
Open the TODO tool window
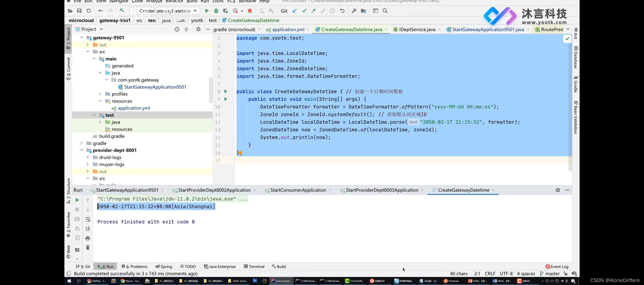click(x=188, y=267)
